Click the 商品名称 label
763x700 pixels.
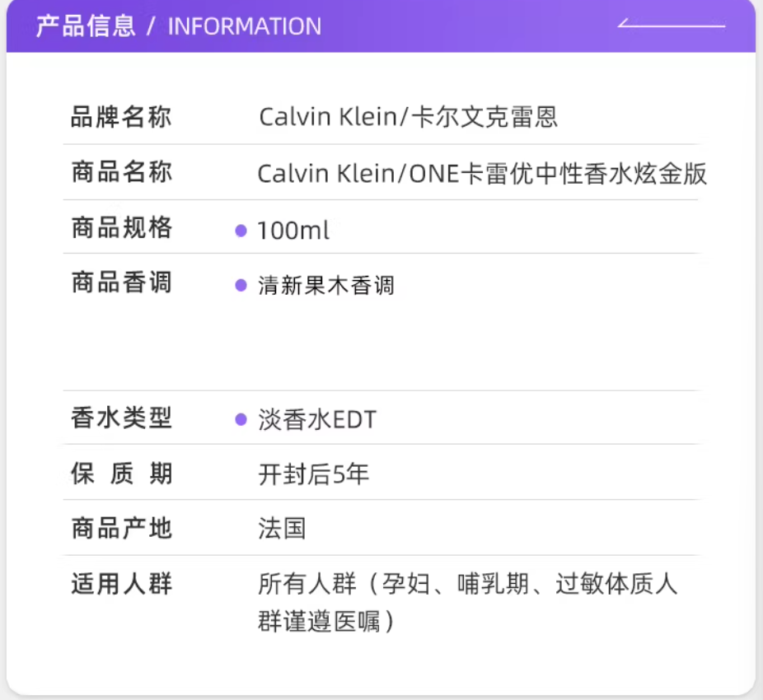pos(121,173)
